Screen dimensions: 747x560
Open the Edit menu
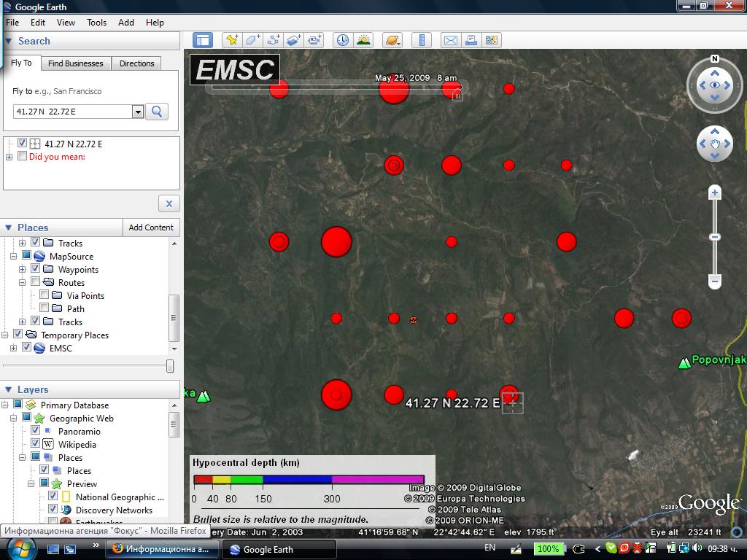click(x=38, y=23)
